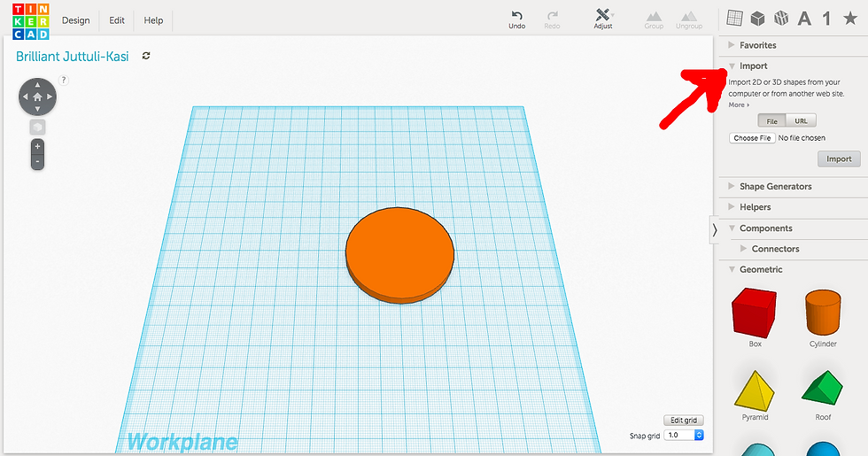Click the Group shapes icon

[654, 16]
